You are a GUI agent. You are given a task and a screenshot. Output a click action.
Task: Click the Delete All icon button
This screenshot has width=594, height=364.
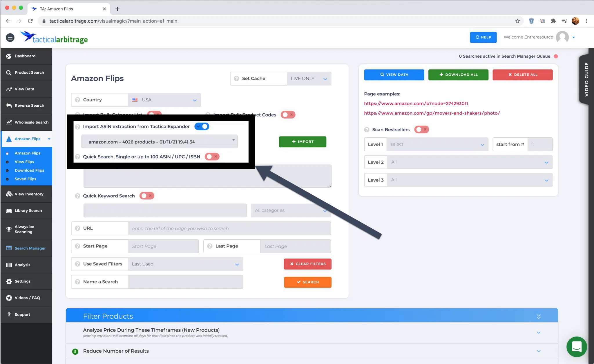pyautogui.click(x=523, y=74)
